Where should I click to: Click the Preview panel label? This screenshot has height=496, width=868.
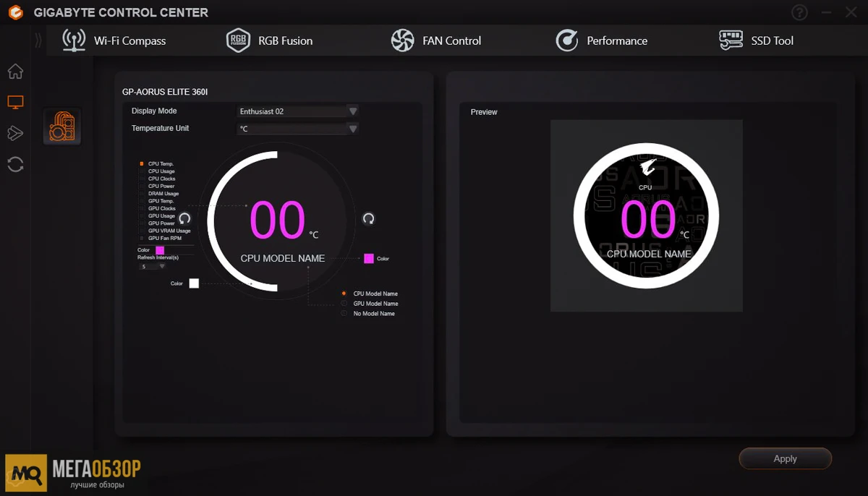click(x=484, y=112)
